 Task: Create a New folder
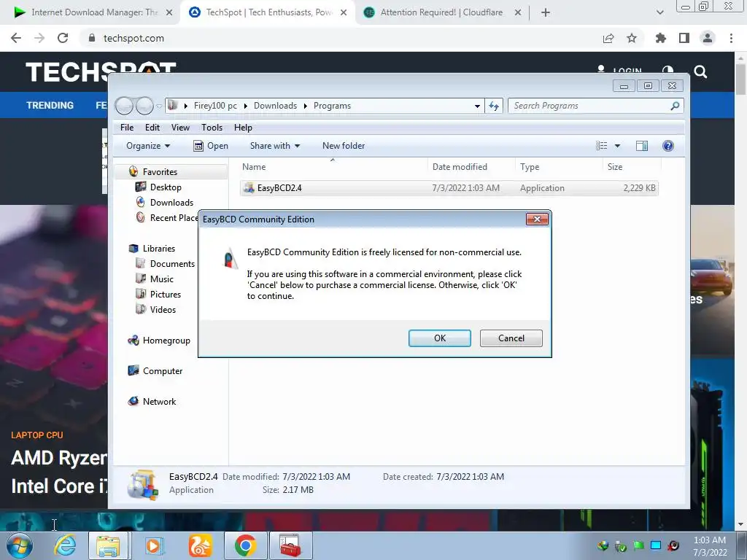tap(344, 146)
